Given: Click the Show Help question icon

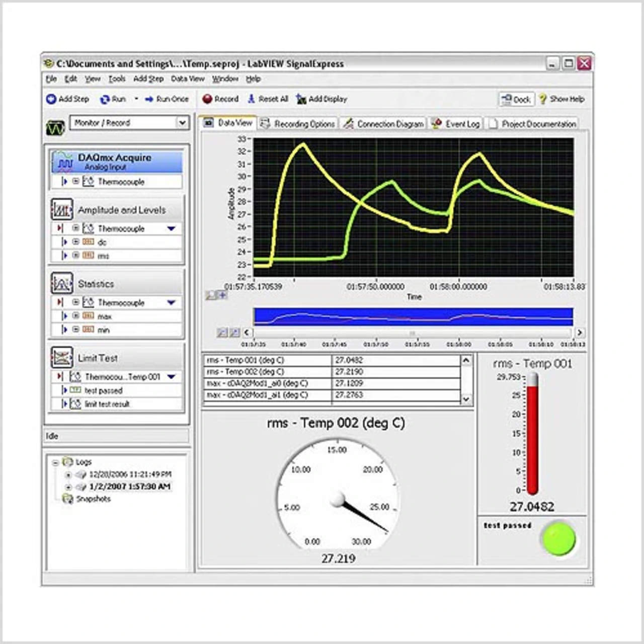Looking at the screenshot, I should (x=543, y=99).
